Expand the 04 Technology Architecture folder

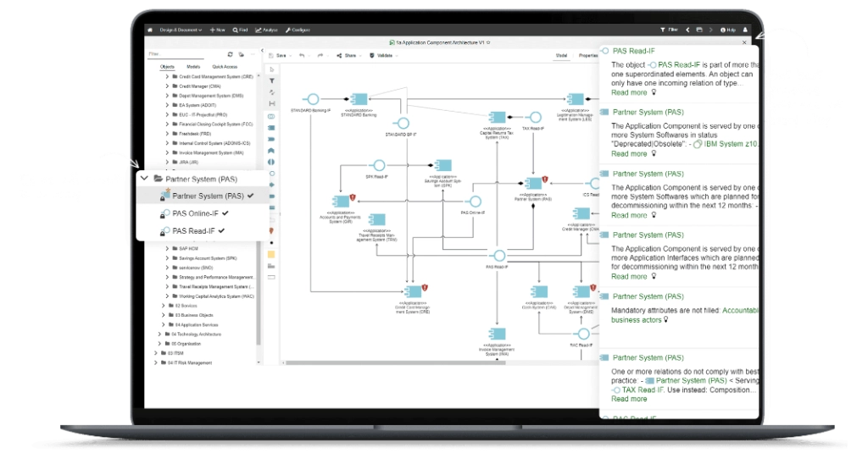[x=159, y=335]
